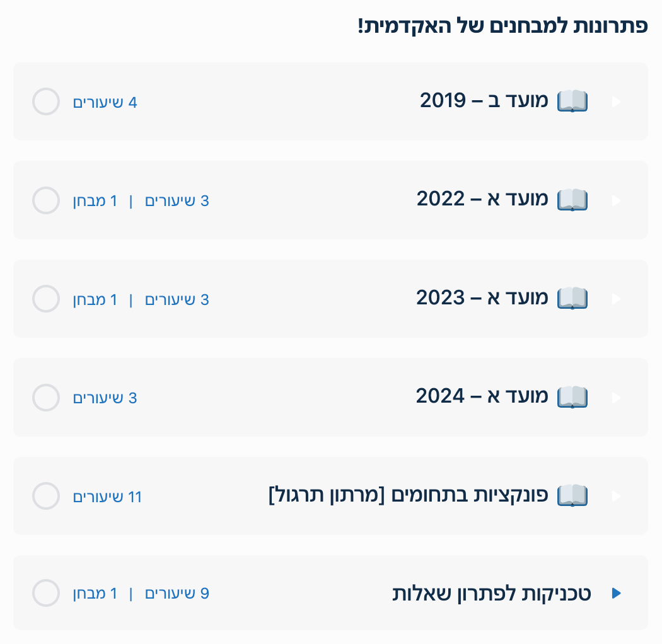
Task: Click 1 מבחן link in 2023 row
Action: click(95, 300)
